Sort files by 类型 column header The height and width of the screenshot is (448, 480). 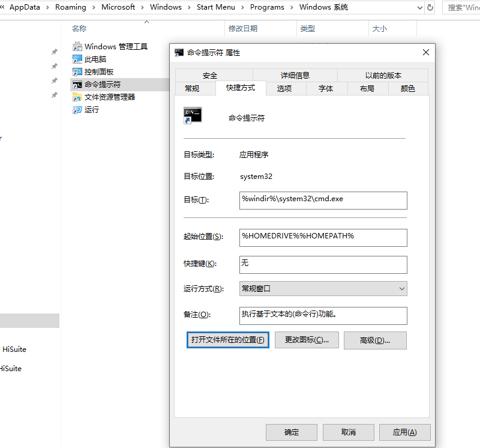click(x=308, y=28)
